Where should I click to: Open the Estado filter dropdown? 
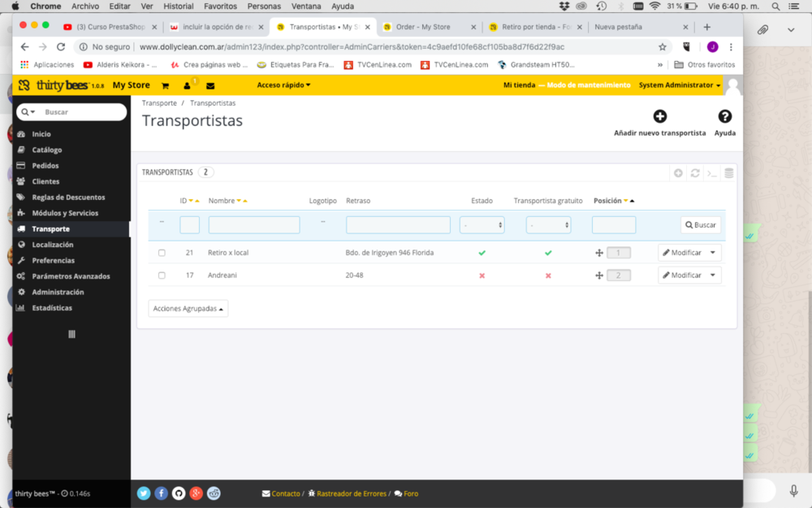482,225
